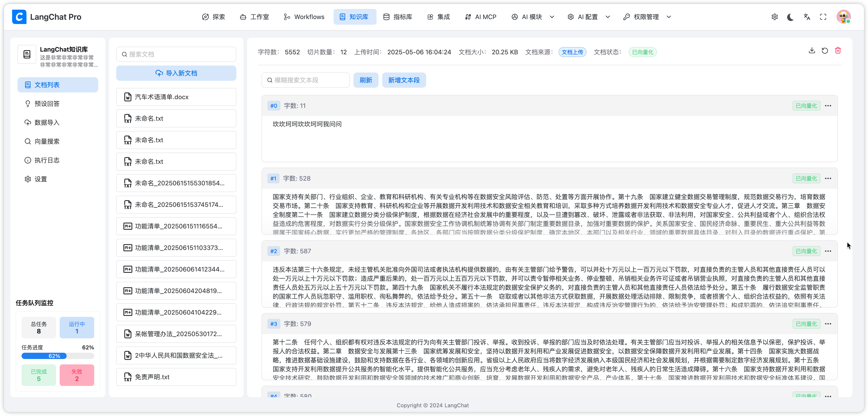The height and width of the screenshot is (416, 868).
Task: Click the user avatar
Action: tap(843, 17)
